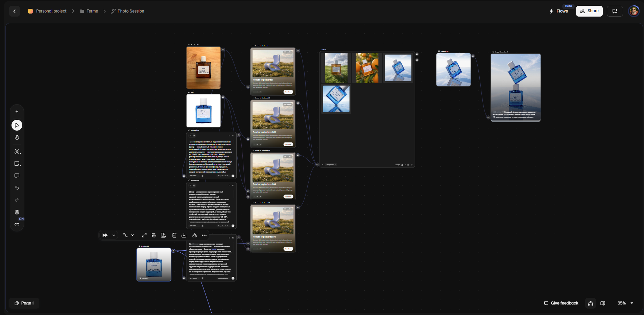Select the pointer selection tool

(17, 125)
